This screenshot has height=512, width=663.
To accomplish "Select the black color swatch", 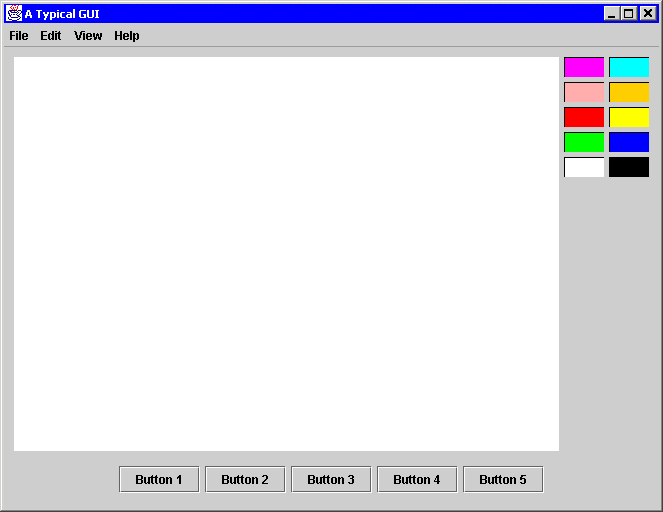I will click(629, 167).
